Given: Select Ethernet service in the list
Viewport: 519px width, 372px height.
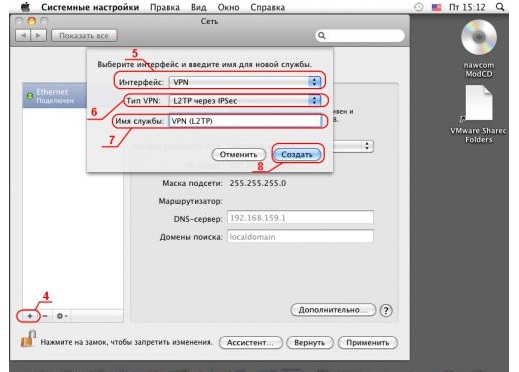Looking at the screenshot, I should pos(55,95).
